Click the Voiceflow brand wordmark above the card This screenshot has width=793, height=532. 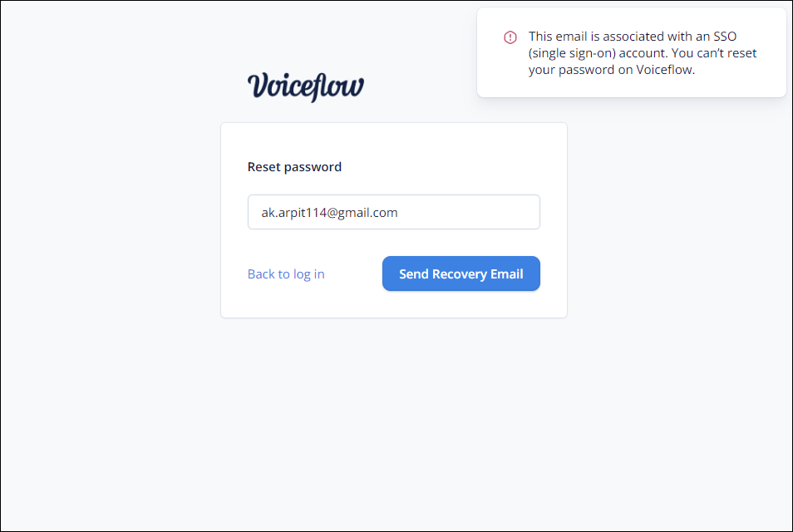pyautogui.click(x=305, y=87)
